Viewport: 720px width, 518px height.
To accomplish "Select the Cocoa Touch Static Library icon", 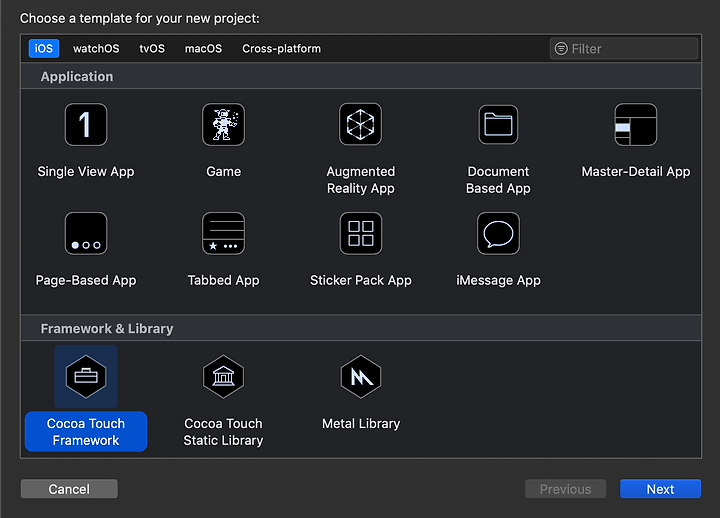I will 223,377.
